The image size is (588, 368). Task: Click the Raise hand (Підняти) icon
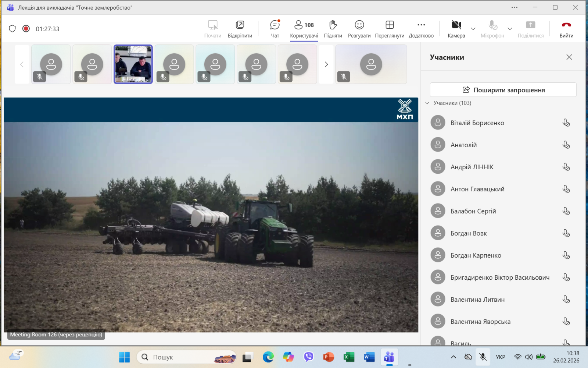tap(333, 29)
